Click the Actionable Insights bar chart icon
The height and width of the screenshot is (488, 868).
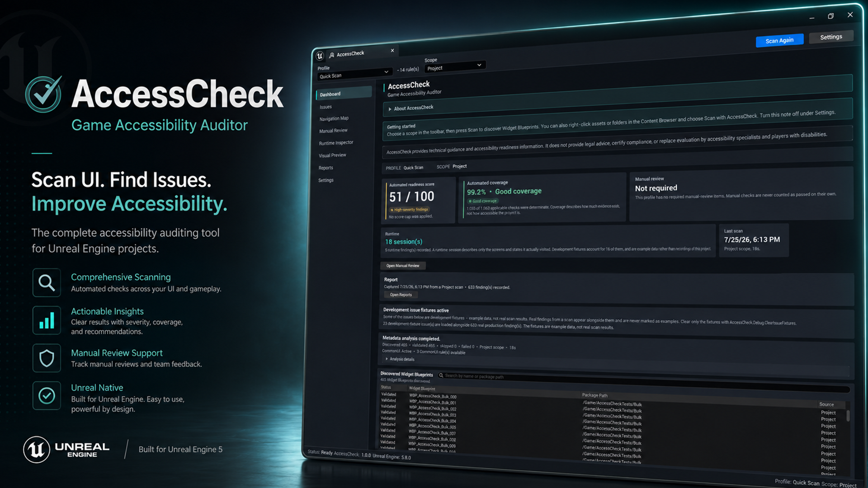click(x=47, y=320)
